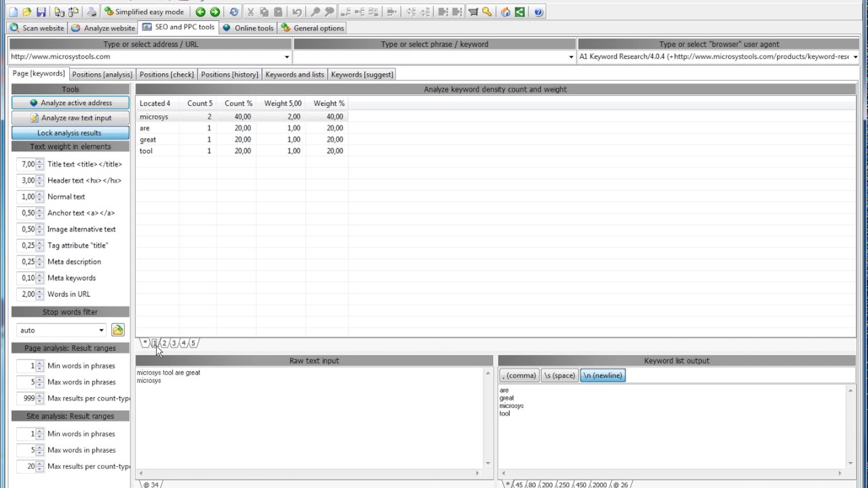Select \s (space) separator toggle
This screenshot has height=488, width=868.
(x=559, y=375)
